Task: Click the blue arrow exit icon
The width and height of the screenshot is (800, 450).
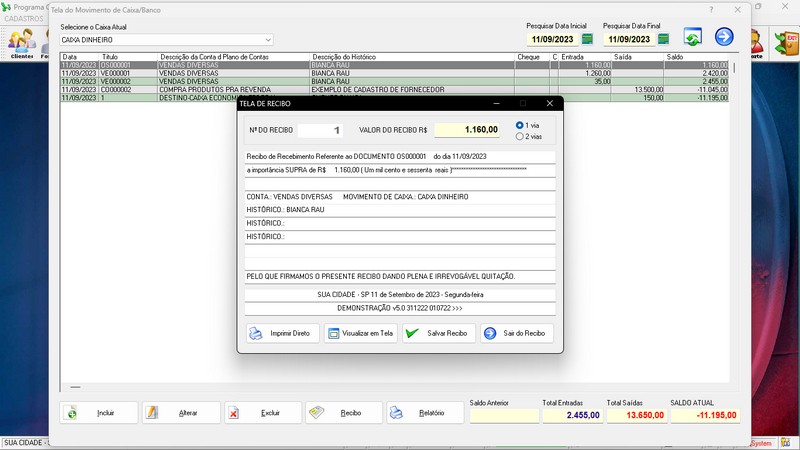Action: 723,37
